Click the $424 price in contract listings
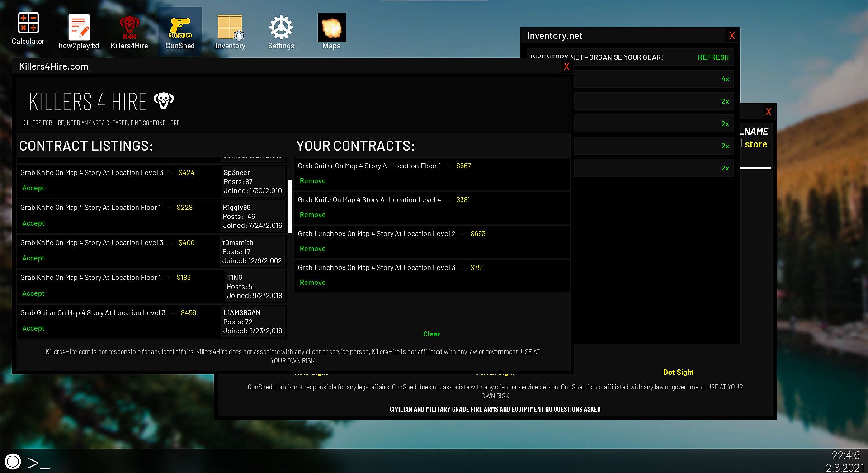Image resolution: width=868 pixels, height=473 pixels. point(186,173)
